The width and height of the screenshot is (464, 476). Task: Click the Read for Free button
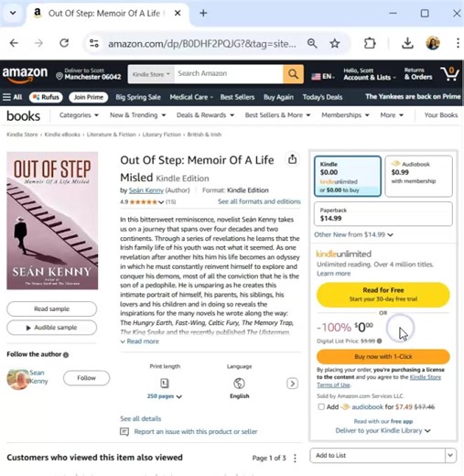pyautogui.click(x=383, y=295)
